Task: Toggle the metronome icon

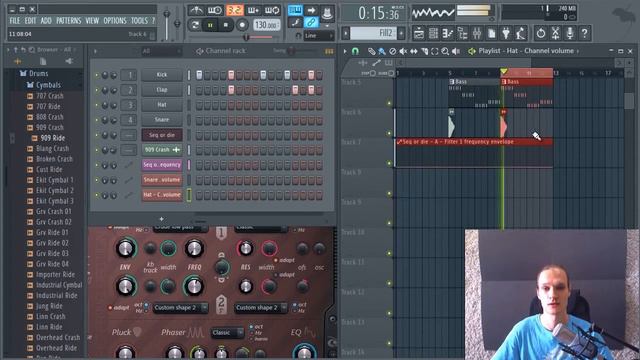Action: point(196,10)
